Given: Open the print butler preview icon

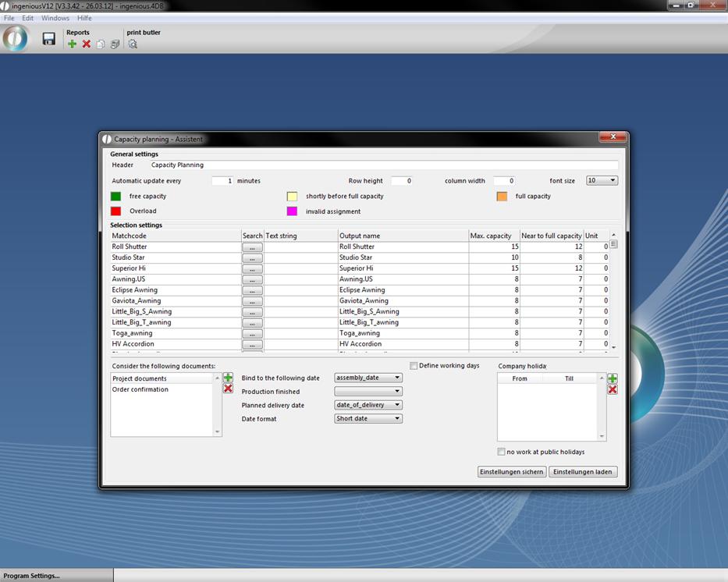Looking at the screenshot, I should click(x=133, y=44).
